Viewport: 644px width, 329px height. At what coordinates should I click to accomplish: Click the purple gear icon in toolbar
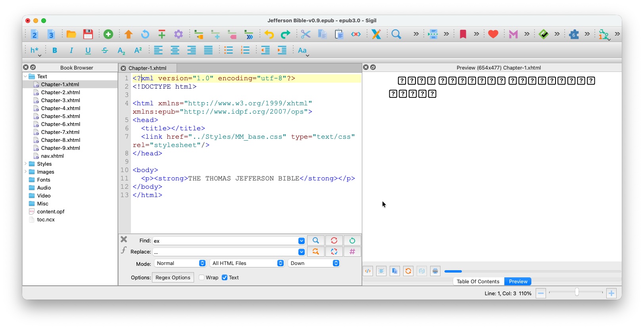[x=179, y=35]
